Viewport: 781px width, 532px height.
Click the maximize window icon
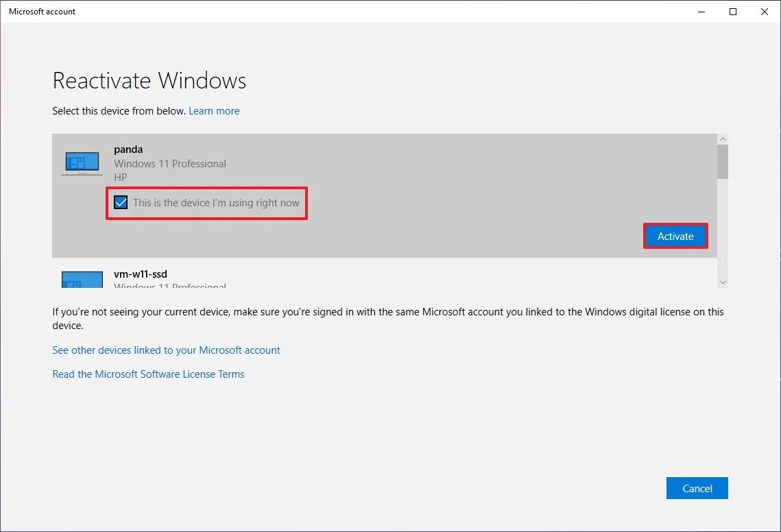pos(732,12)
